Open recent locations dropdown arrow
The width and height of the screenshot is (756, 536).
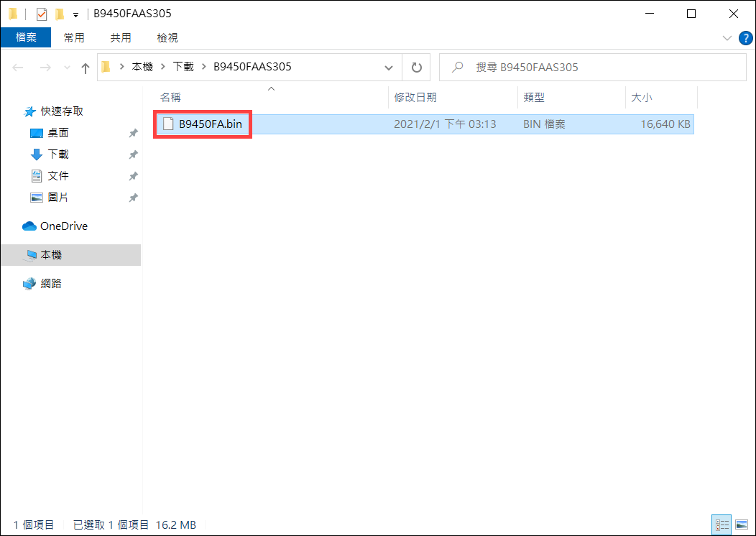pos(68,68)
